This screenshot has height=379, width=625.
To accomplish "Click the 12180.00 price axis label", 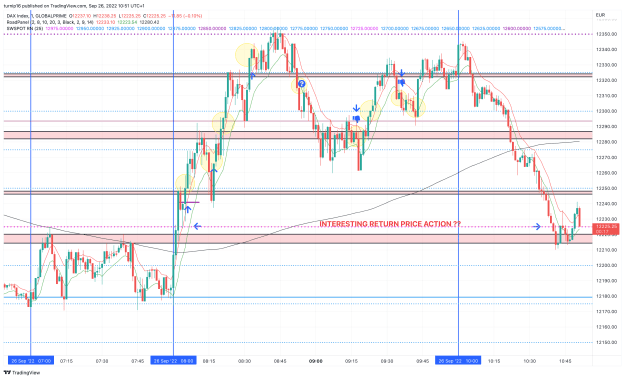I will coord(606,297).
